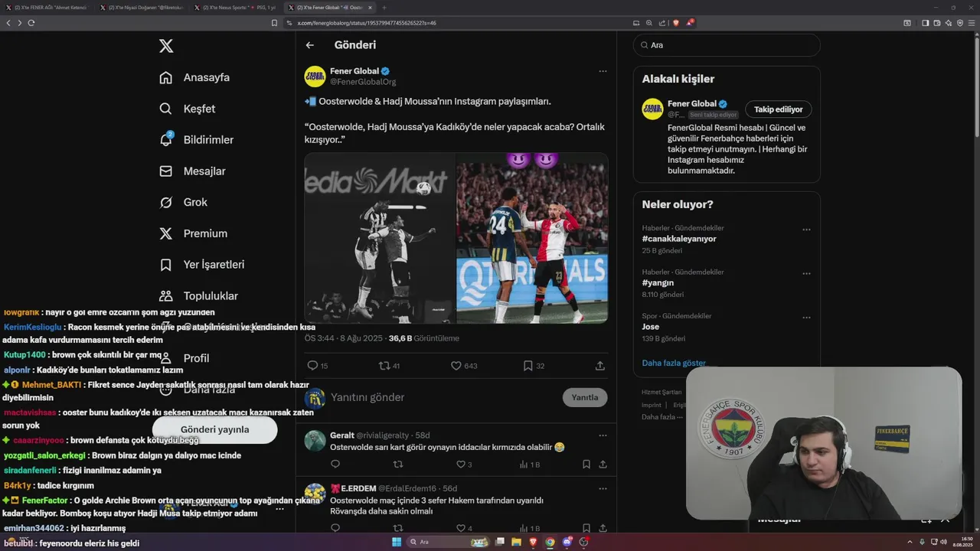Open Brave browser from taskbar
Image resolution: width=980 pixels, height=551 pixels.
[534, 542]
